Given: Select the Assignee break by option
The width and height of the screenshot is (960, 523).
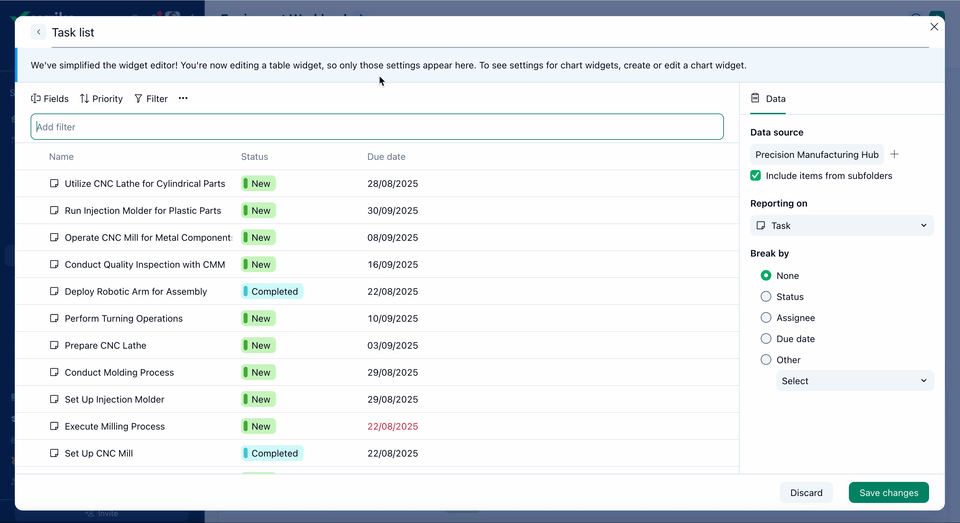Looking at the screenshot, I should point(766,318).
